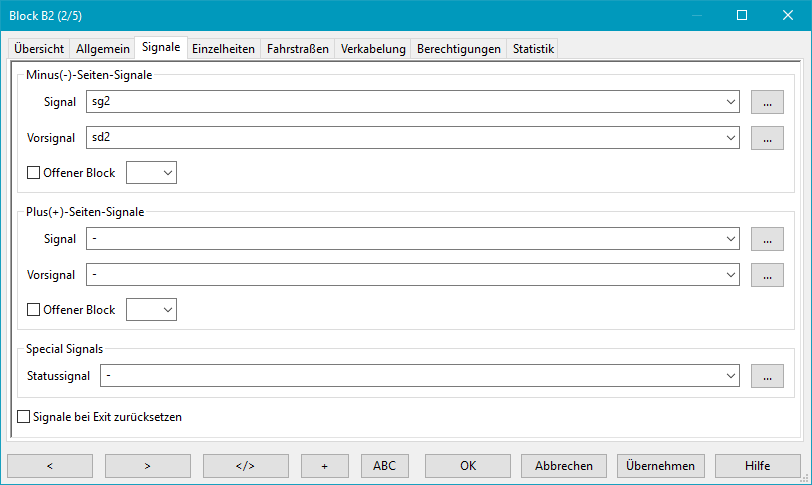
Task: Open browse '...' for Minus-side Vorsignal sd2
Action: point(767,138)
